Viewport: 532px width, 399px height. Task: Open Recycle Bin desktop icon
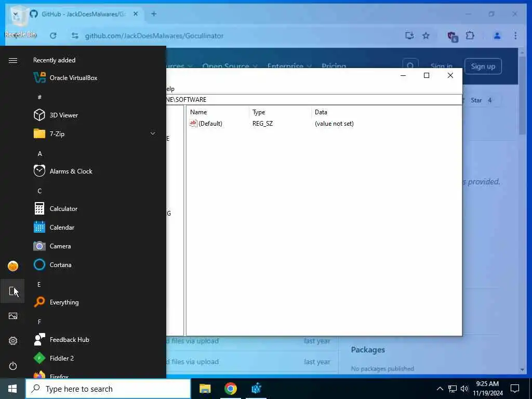pyautogui.click(x=20, y=21)
